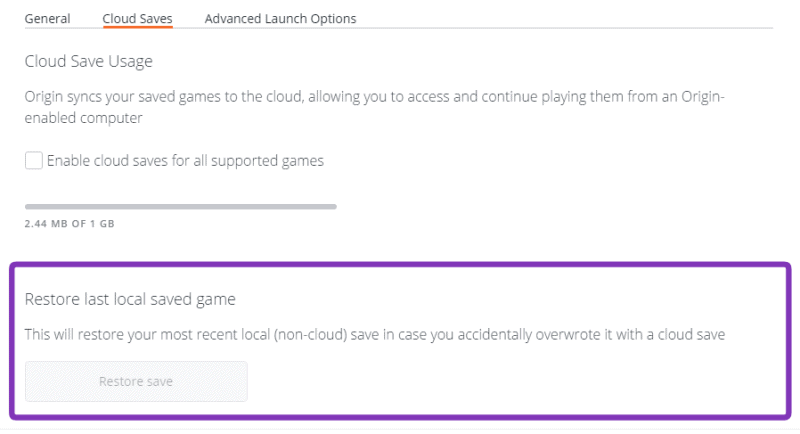Viewport: 800px width, 434px height.
Task: Click the 'enabled computer' second description line
Action: click(84, 118)
